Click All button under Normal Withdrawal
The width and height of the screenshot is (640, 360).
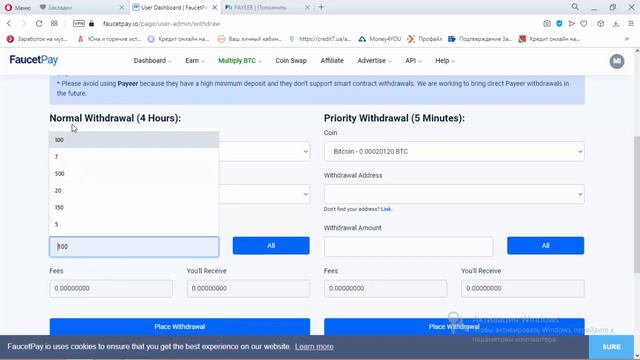[271, 246]
